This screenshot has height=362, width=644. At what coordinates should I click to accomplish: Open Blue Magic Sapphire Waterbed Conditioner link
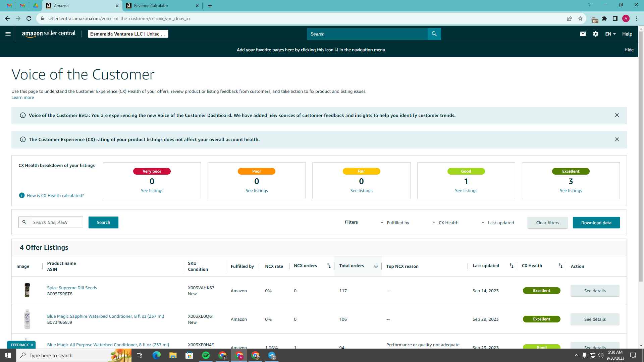[106, 316]
